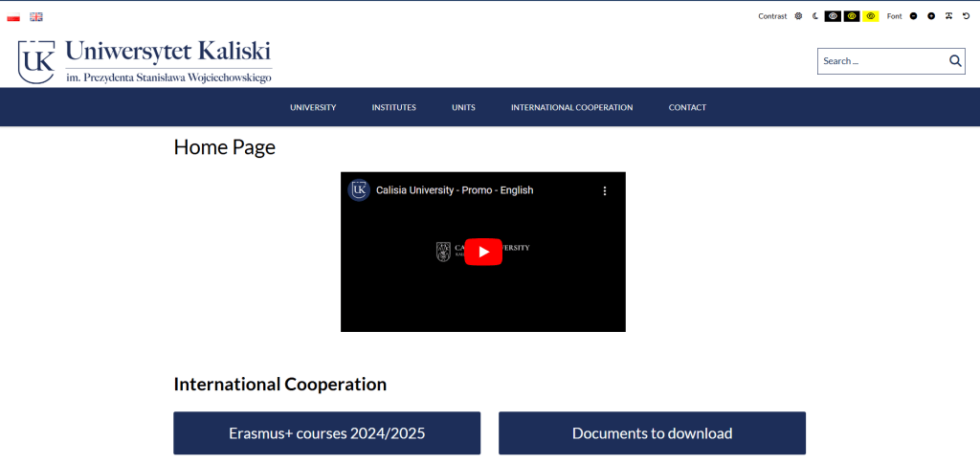Toggle black and white high contrast mode
The height and width of the screenshot is (464, 980).
point(833,16)
